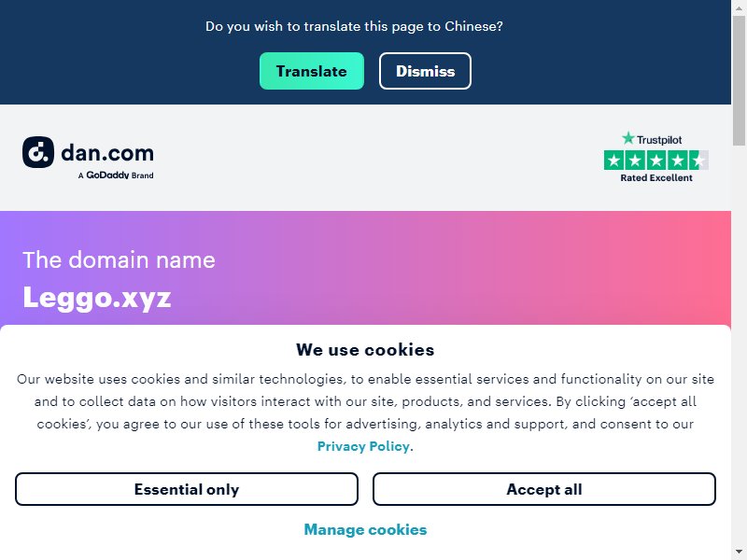Open the Manage cookies link
Viewport: 747px width, 560px height.
(365, 529)
